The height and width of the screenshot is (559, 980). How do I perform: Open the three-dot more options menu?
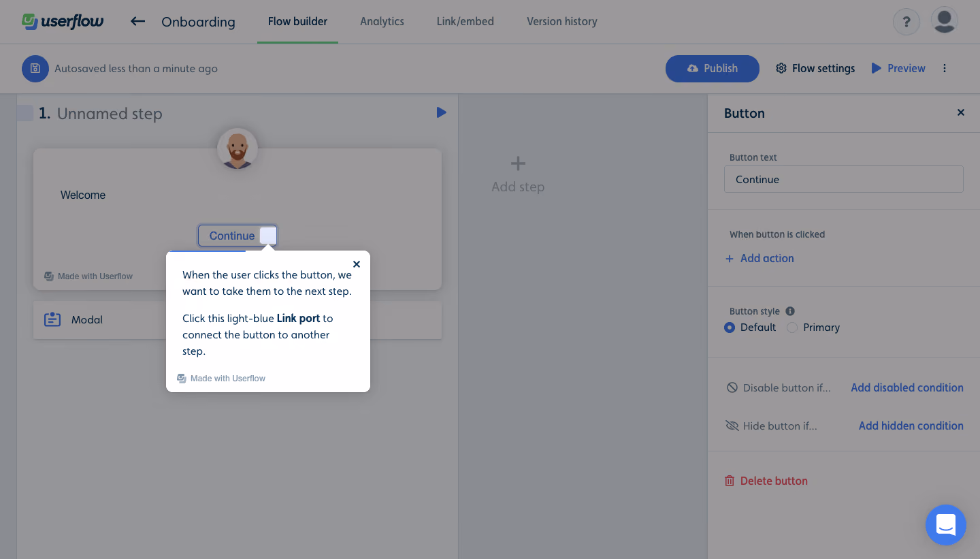945,68
